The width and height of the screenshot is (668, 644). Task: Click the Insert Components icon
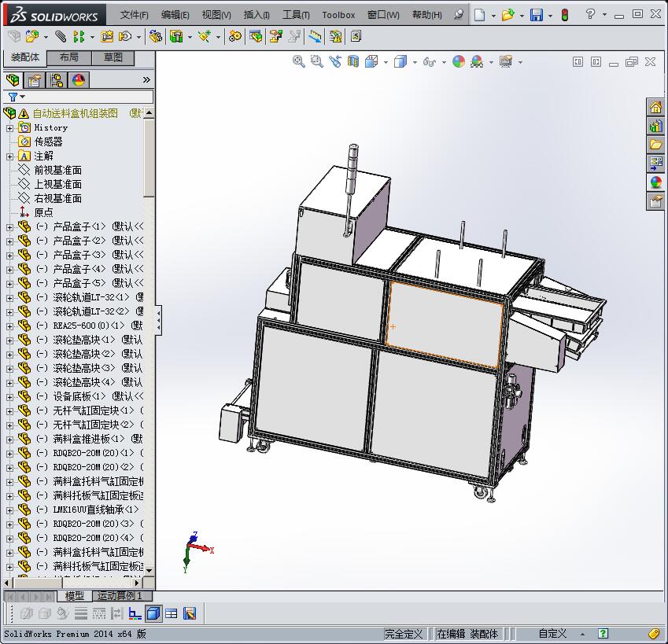32,37
